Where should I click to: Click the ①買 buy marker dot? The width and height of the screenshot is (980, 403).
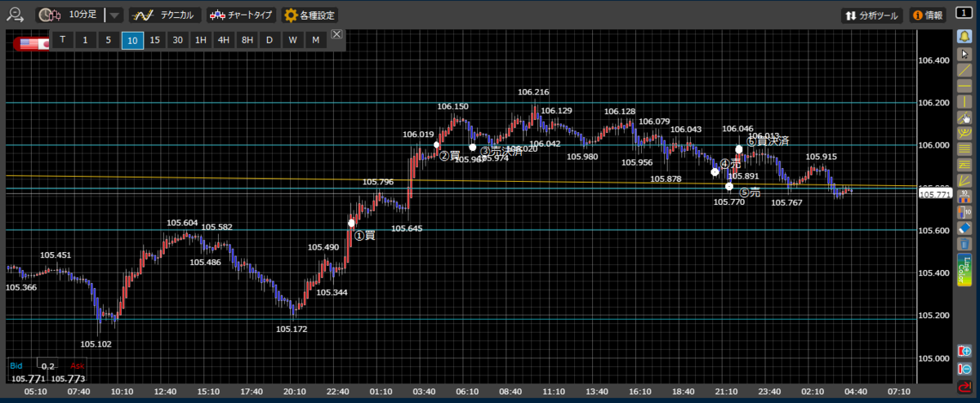(x=352, y=223)
